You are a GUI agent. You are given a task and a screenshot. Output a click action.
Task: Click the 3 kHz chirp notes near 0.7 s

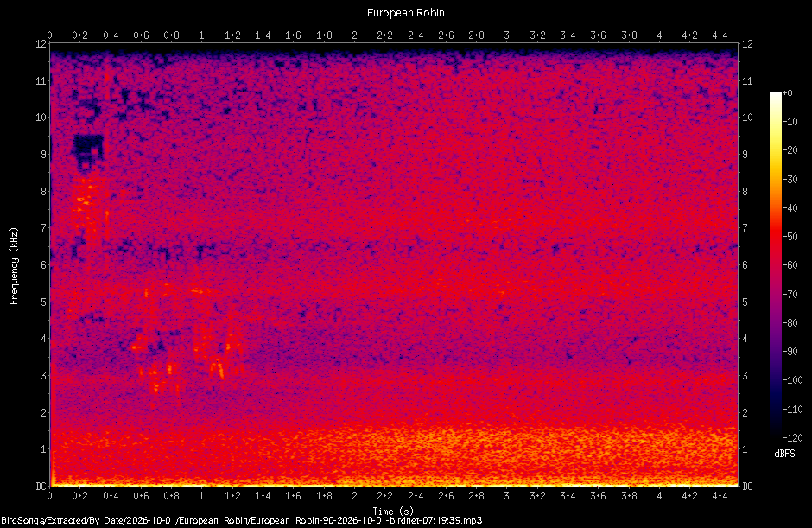[x=161, y=378]
